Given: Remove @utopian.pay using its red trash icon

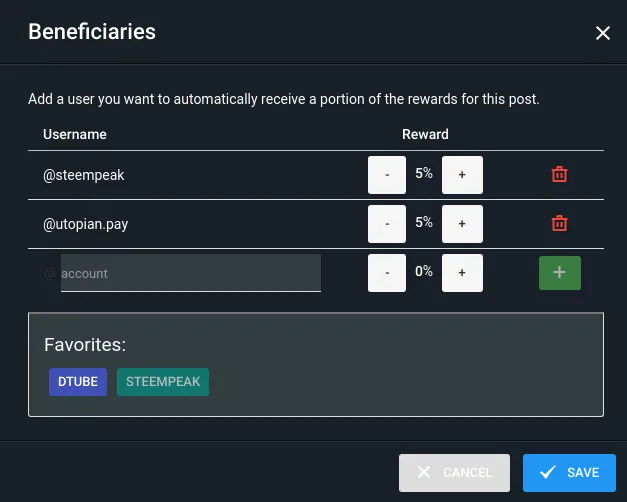Looking at the screenshot, I should click(x=559, y=223).
